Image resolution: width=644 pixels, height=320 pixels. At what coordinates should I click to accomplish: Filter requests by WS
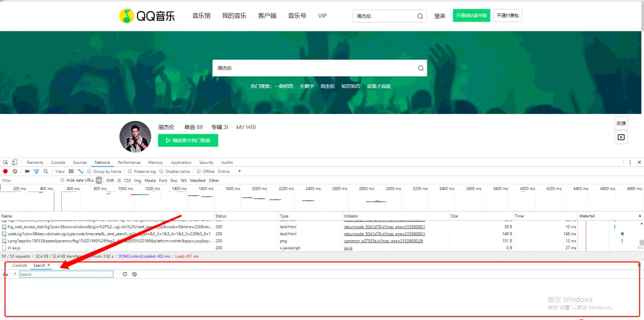click(184, 181)
